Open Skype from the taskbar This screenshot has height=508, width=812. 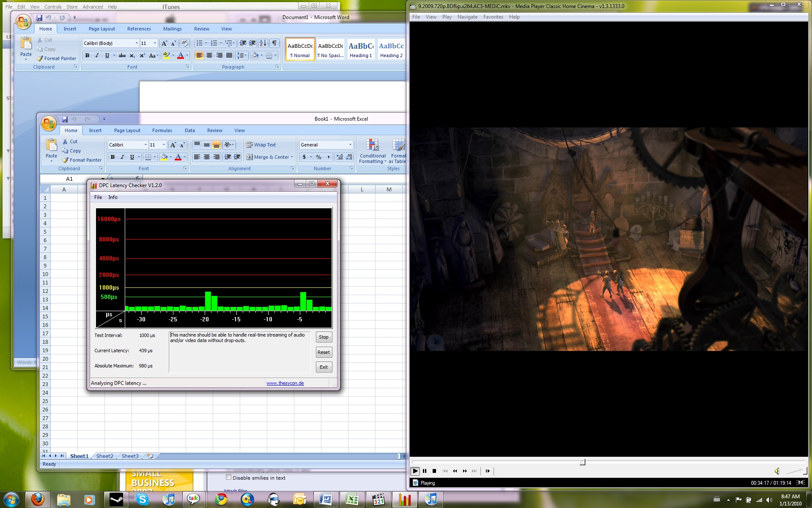pos(143,500)
